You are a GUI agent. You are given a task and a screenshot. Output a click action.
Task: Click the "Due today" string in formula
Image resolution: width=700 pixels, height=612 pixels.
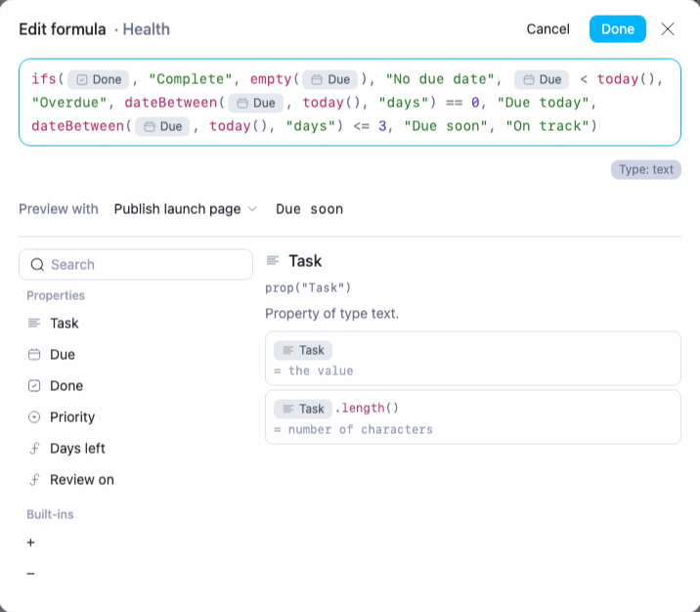[x=544, y=103]
